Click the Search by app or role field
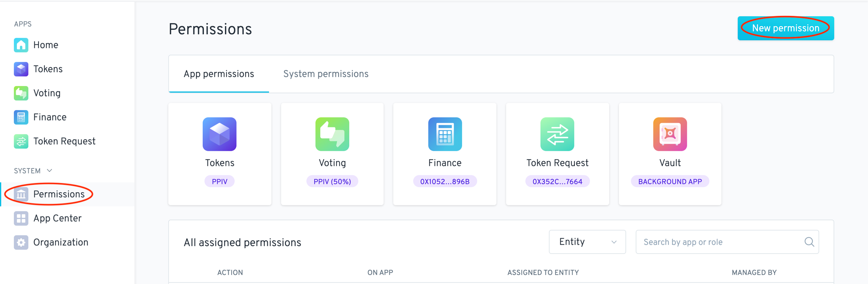 click(720, 242)
